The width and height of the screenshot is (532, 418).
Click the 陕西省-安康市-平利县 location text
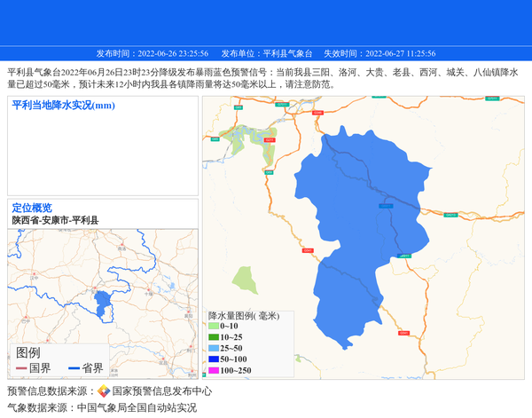[55, 220]
